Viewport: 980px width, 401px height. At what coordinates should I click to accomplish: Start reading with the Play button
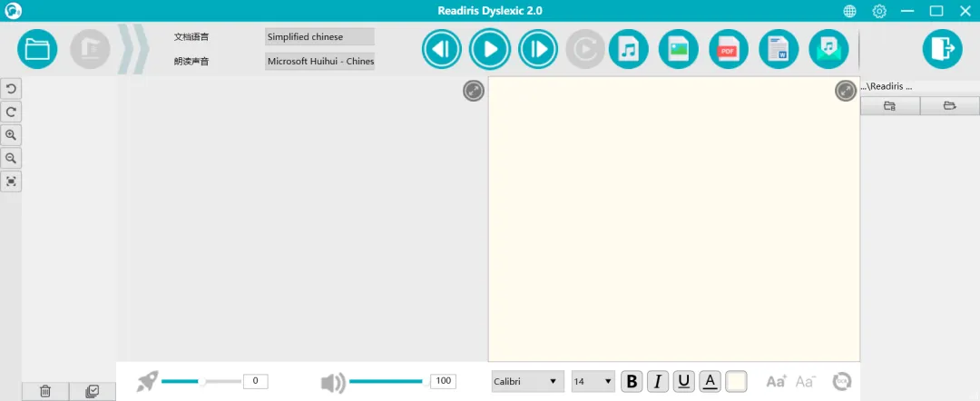coord(490,49)
